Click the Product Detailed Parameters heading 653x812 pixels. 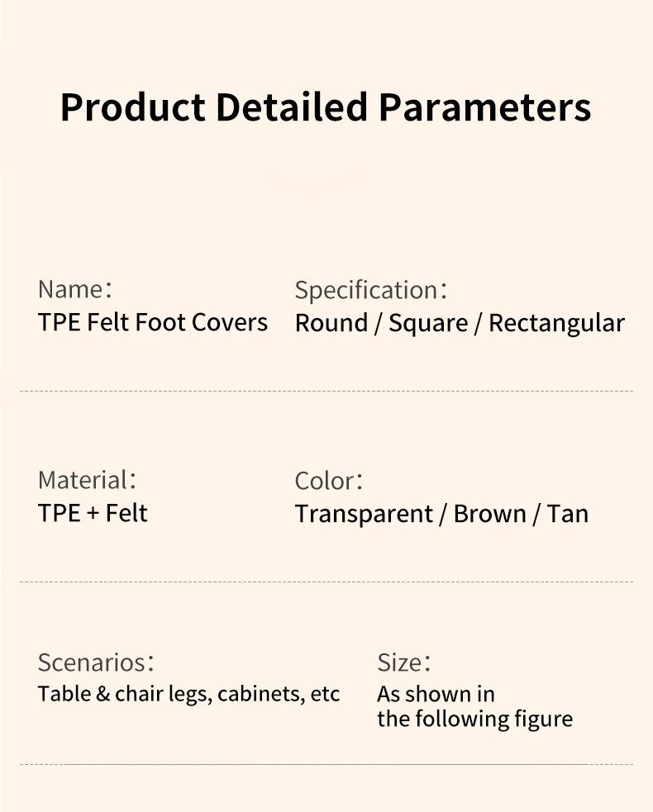(326, 107)
